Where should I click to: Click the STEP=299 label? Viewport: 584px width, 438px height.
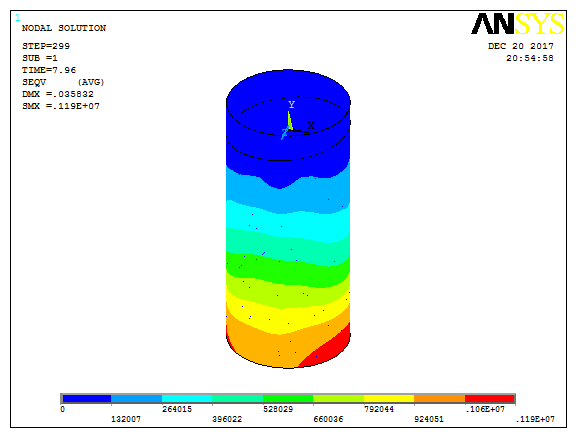pyautogui.click(x=46, y=46)
